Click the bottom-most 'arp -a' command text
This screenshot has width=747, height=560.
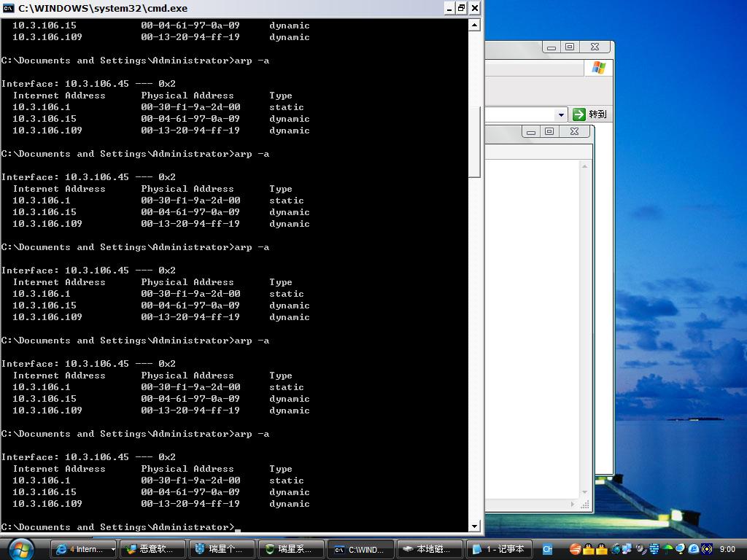(x=252, y=434)
